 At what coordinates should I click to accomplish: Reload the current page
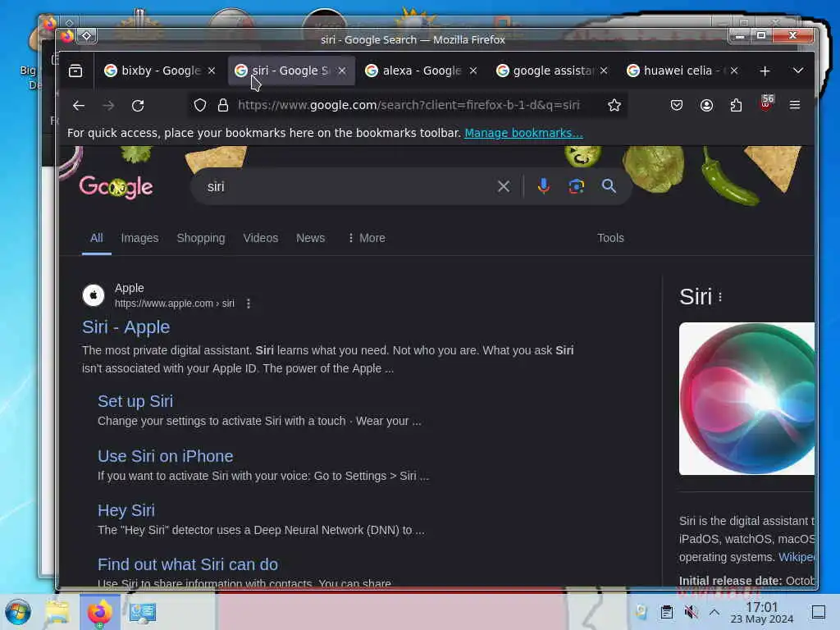click(x=138, y=106)
